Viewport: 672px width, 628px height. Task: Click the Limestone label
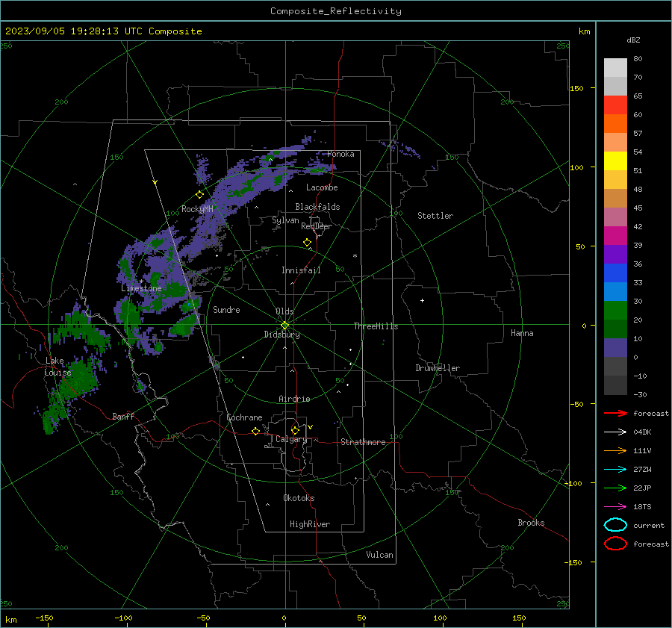click(141, 288)
